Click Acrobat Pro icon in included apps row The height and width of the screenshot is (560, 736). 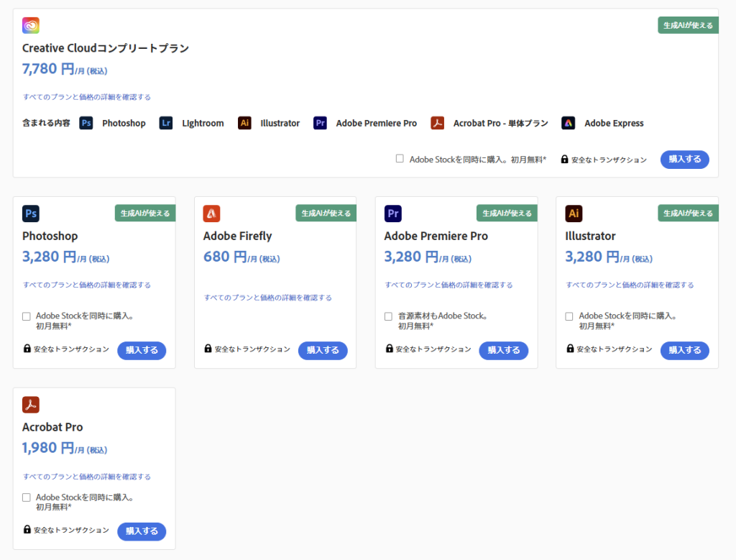tap(438, 123)
